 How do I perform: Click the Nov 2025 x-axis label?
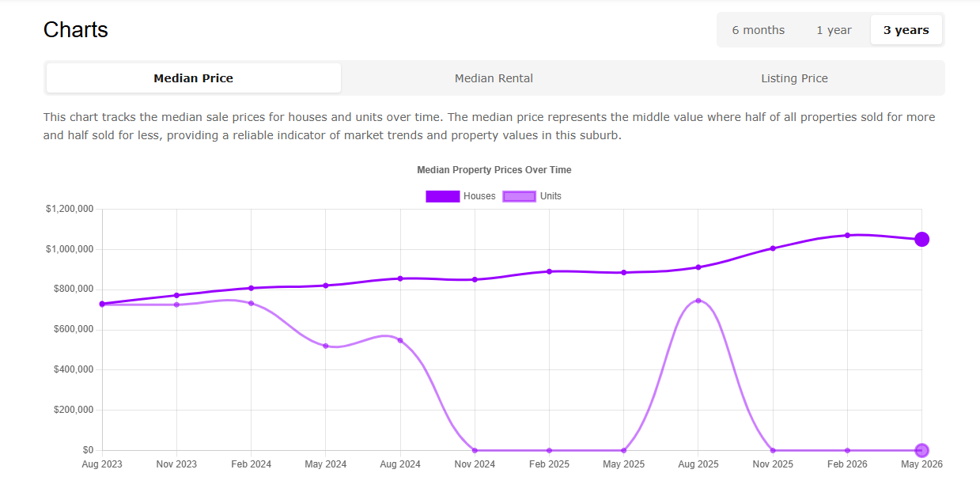click(773, 464)
